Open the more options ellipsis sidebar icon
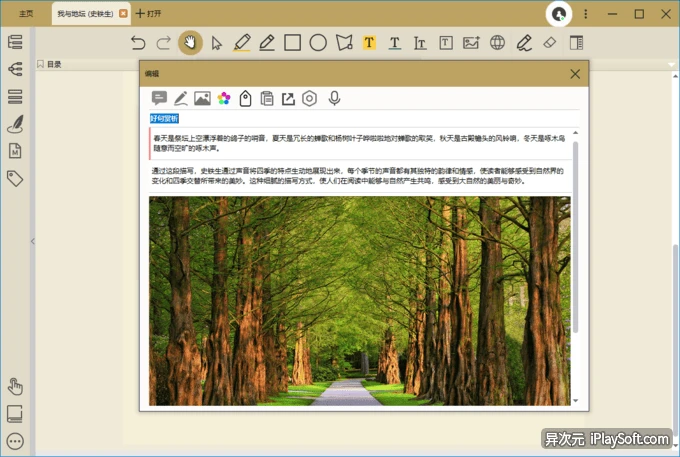The image size is (680, 457). (x=15, y=441)
